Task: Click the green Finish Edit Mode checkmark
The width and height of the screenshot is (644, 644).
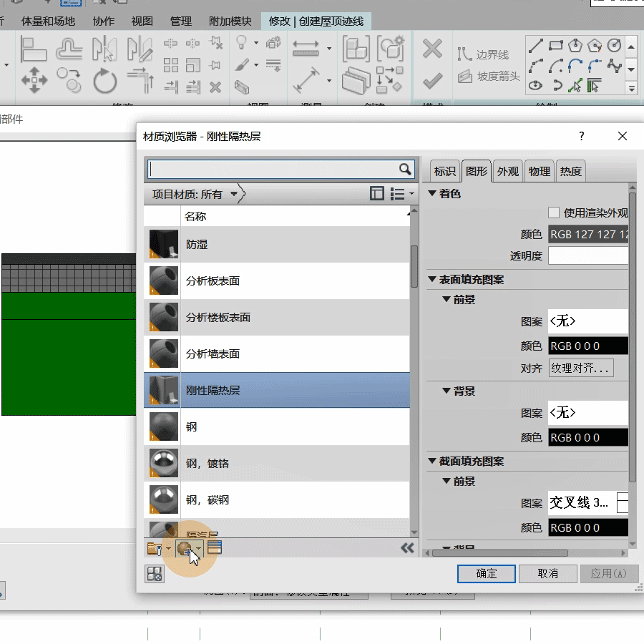Action: click(432, 81)
